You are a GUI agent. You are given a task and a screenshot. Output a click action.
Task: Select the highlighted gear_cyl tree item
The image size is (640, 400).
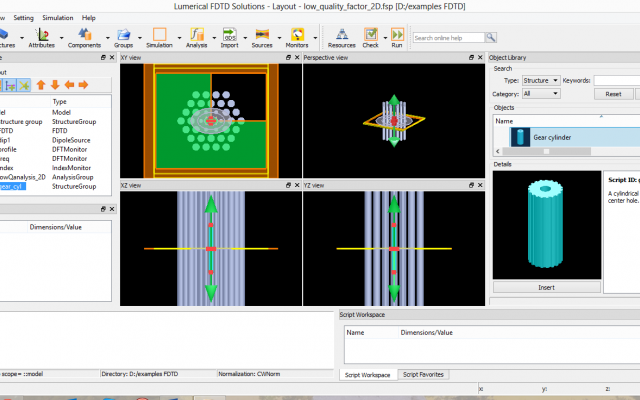coord(12,187)
